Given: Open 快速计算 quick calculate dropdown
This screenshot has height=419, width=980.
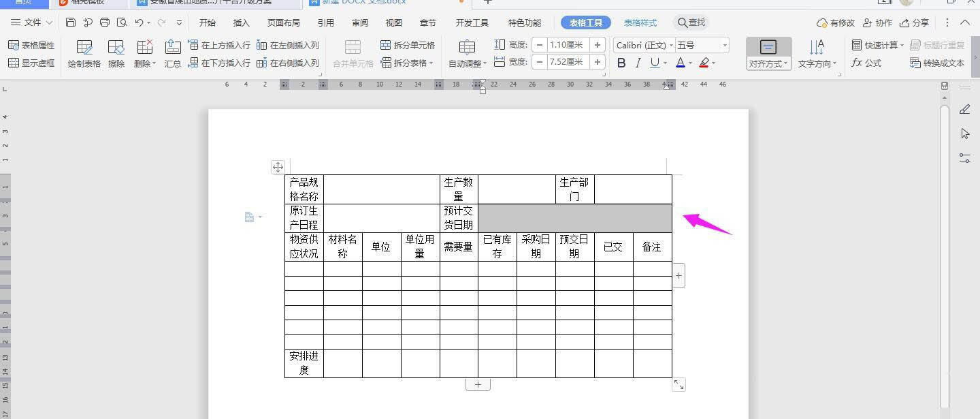Looking at the screenshot, I should tap(878, 45).
